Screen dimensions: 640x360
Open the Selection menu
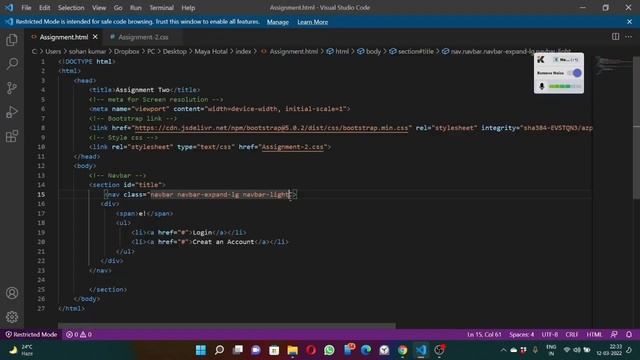point(71,8)
